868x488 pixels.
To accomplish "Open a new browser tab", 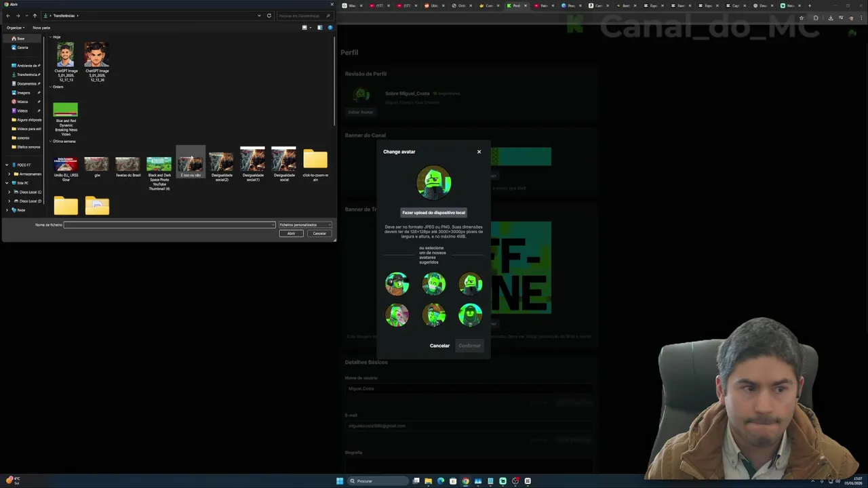I will [809, 5].
